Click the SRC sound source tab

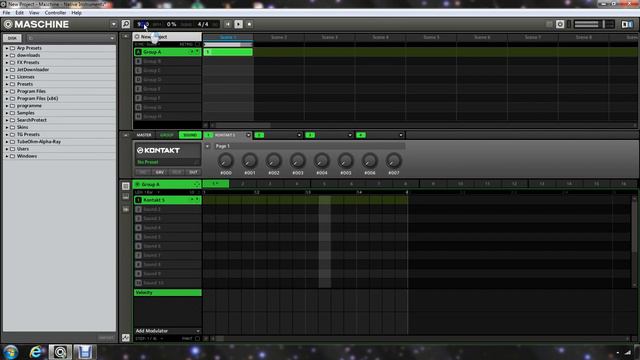pyautogui.click(x=142, y=172)
